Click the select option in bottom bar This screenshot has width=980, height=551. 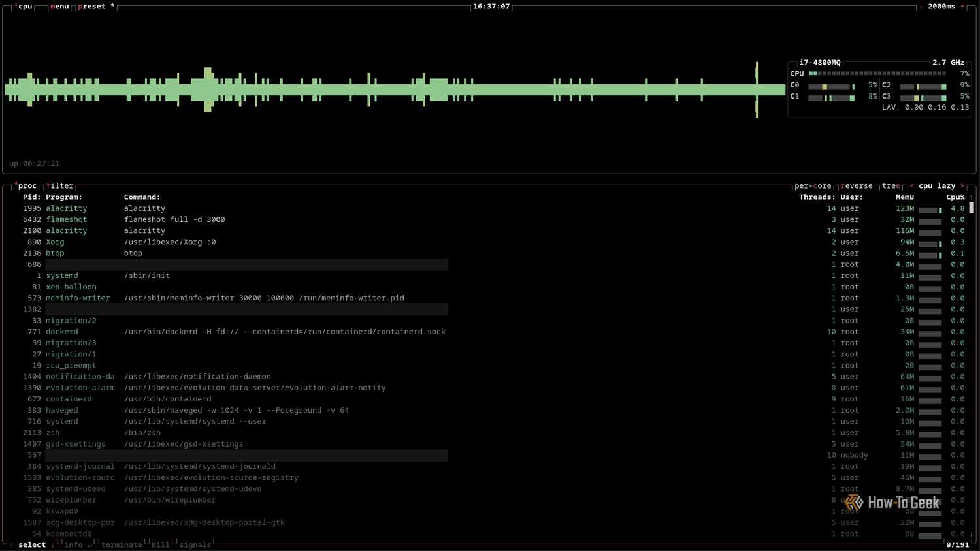click(32, 545)
